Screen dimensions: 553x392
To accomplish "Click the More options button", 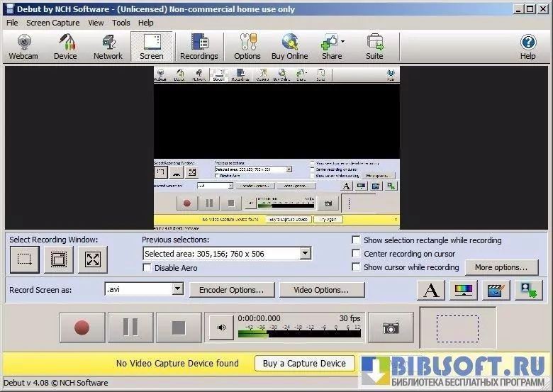I will pos(501,267).
